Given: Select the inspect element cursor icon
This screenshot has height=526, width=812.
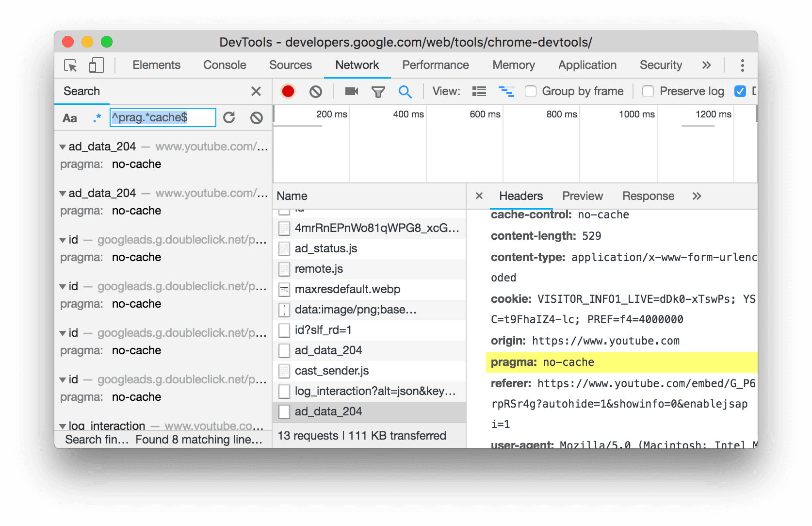Looking at the screenshot, I should click(x=69, y=65).
